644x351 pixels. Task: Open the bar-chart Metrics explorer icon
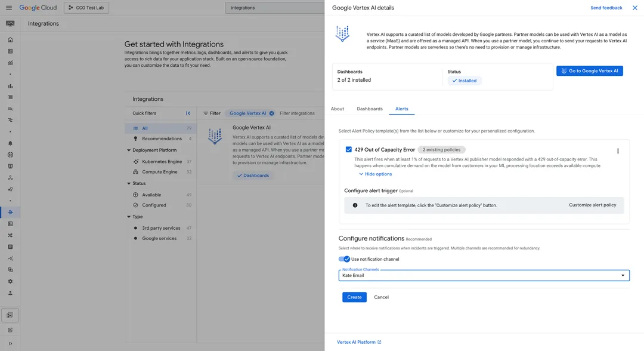10,86
